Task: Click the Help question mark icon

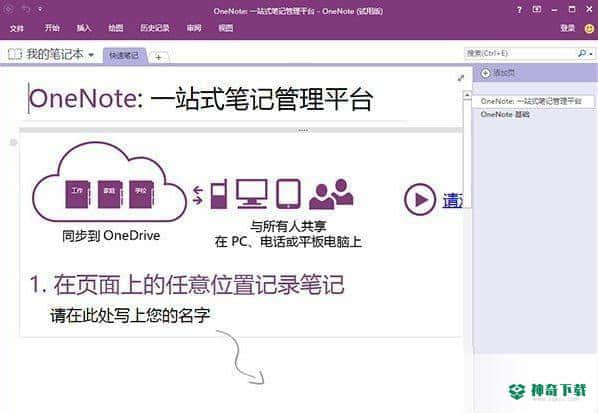Action: [x=519, y=10]
